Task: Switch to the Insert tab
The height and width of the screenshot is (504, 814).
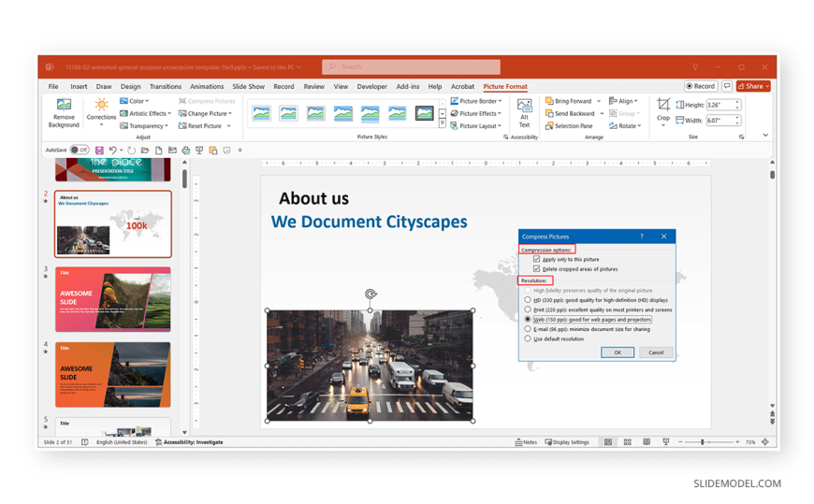Action: coord(79,87)
